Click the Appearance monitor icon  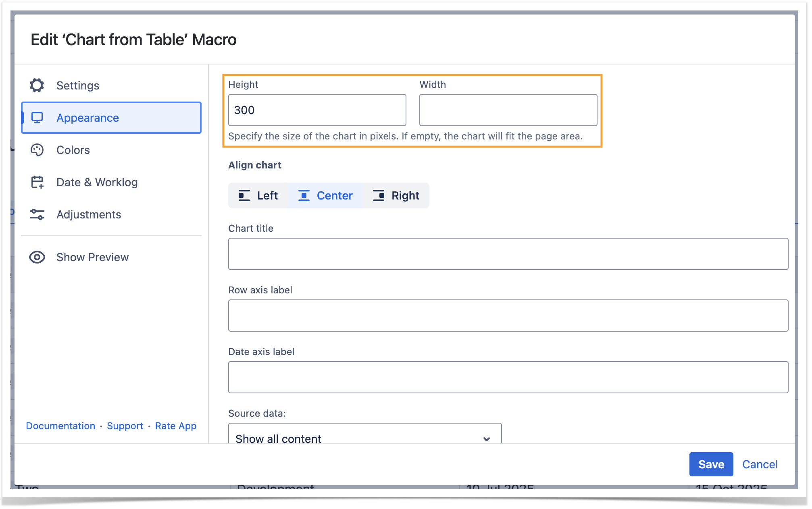point(37,118)
